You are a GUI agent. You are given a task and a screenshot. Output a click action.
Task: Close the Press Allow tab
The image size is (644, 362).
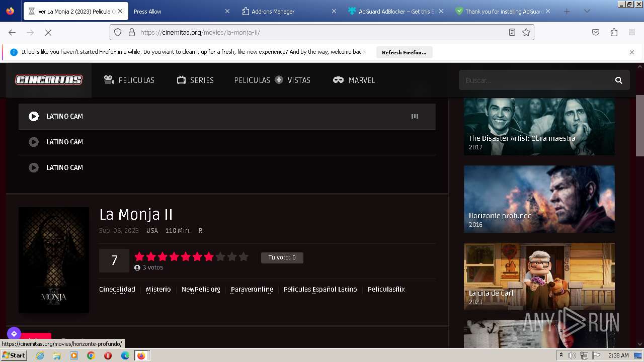point(227,11)
